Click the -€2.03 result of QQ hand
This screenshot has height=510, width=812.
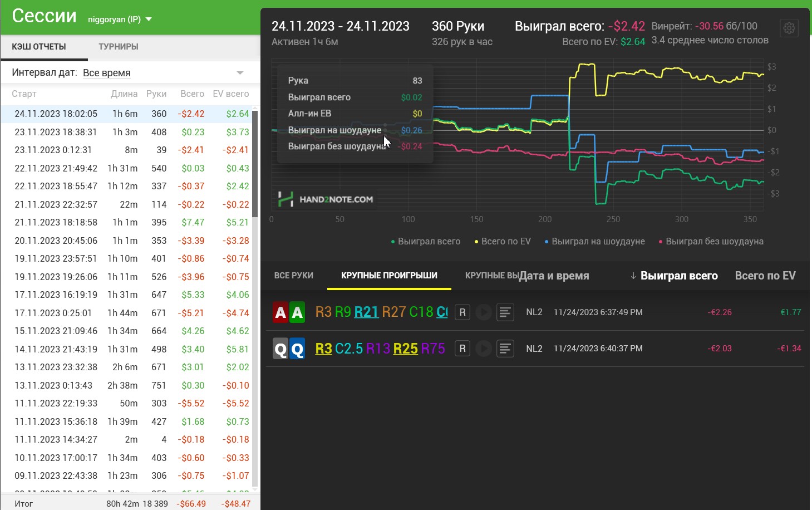point(720,349)
